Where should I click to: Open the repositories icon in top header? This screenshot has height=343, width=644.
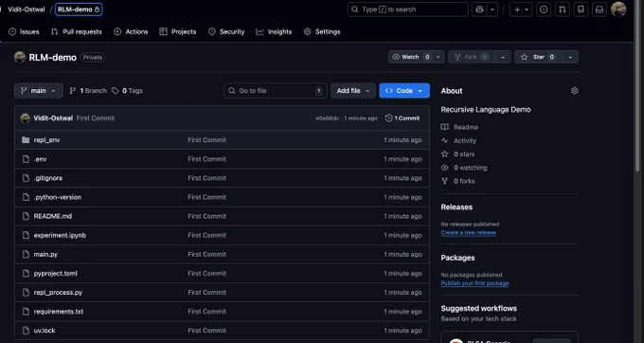click(x=581, y=9)
